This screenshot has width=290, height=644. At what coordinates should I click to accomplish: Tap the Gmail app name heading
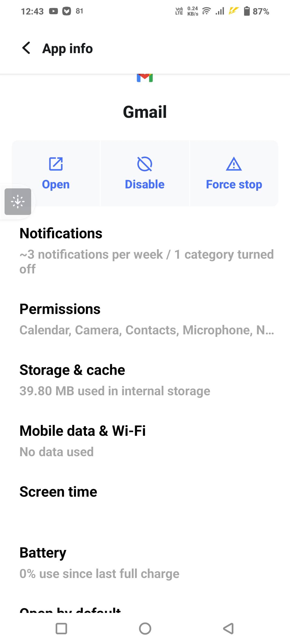click(x=145, y=112)
